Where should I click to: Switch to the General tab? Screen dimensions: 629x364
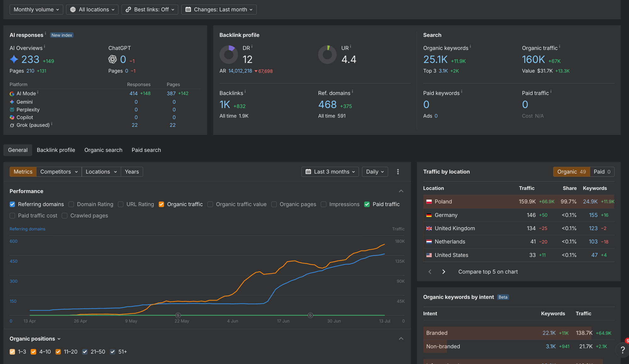click(18, 150)
